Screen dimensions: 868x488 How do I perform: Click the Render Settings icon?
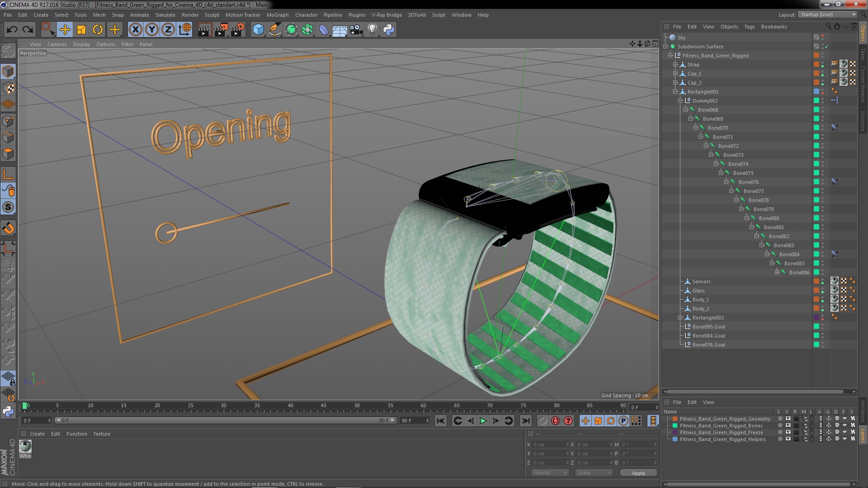(x=238, y=29)
